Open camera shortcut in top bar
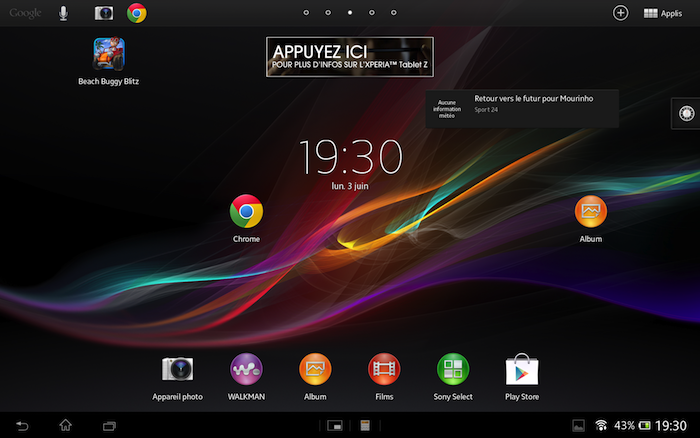 point(103,13)
